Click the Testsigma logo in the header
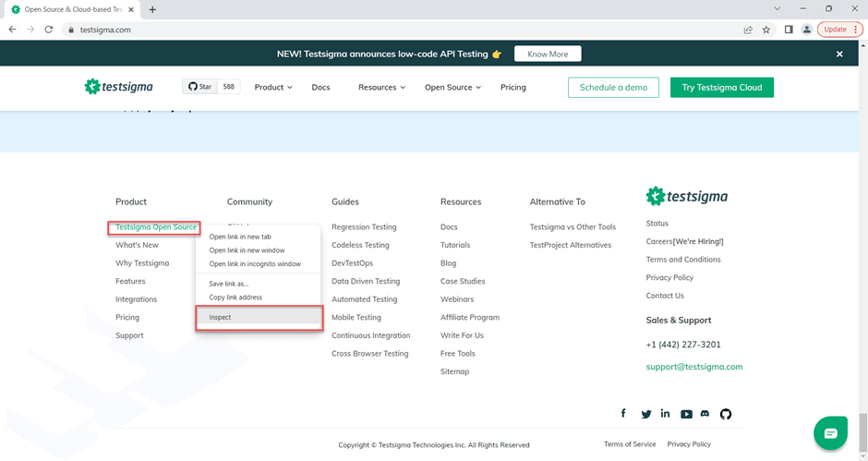Image resolution: width=868 pixels, height=461 pixels. [118, 87]
